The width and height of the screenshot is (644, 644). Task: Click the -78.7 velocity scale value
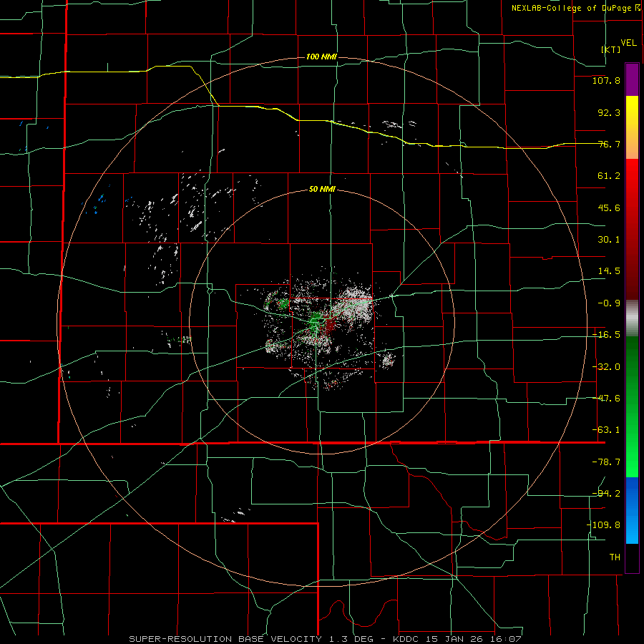click(606, 462)
